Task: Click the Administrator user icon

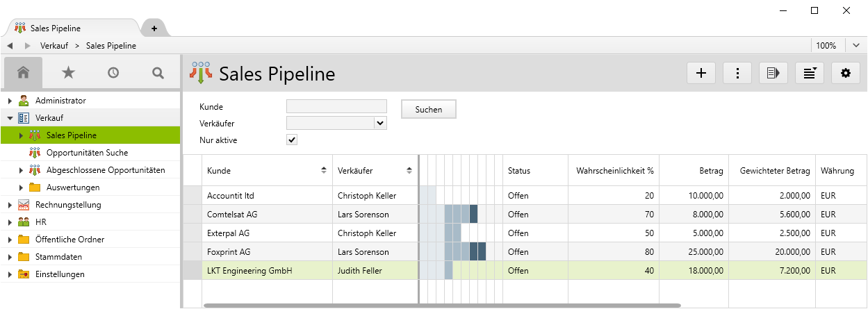Action: [x=24, y=101]
